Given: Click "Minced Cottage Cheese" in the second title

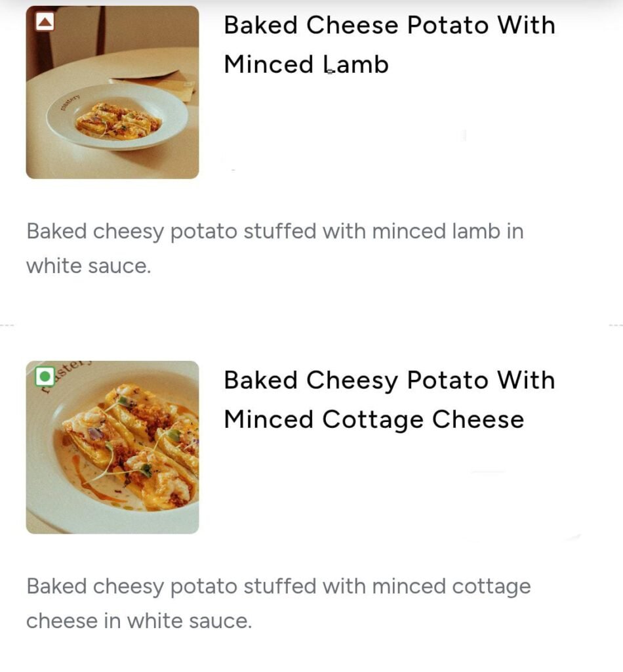Looking at the screenshot, I should coord(374,419).
